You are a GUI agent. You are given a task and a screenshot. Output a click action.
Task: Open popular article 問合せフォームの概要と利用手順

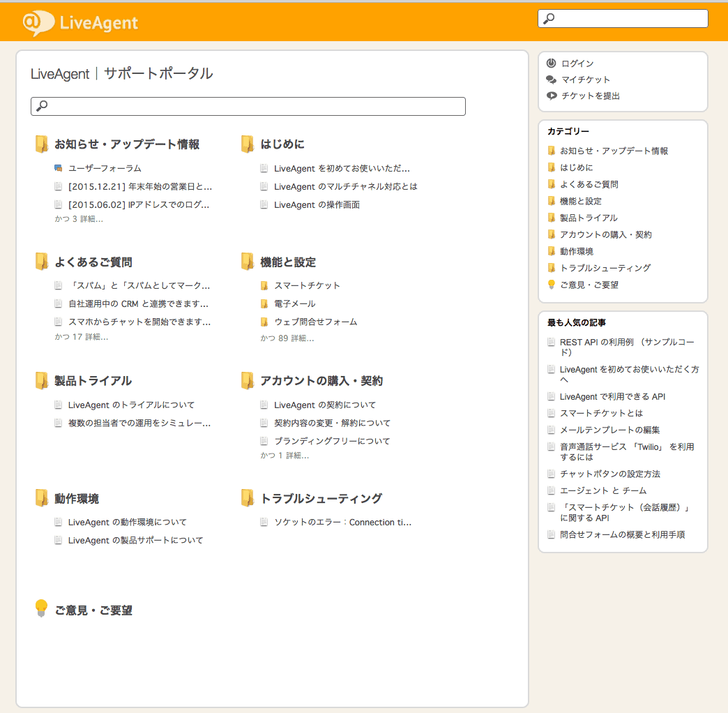click(x=622, y=534)
